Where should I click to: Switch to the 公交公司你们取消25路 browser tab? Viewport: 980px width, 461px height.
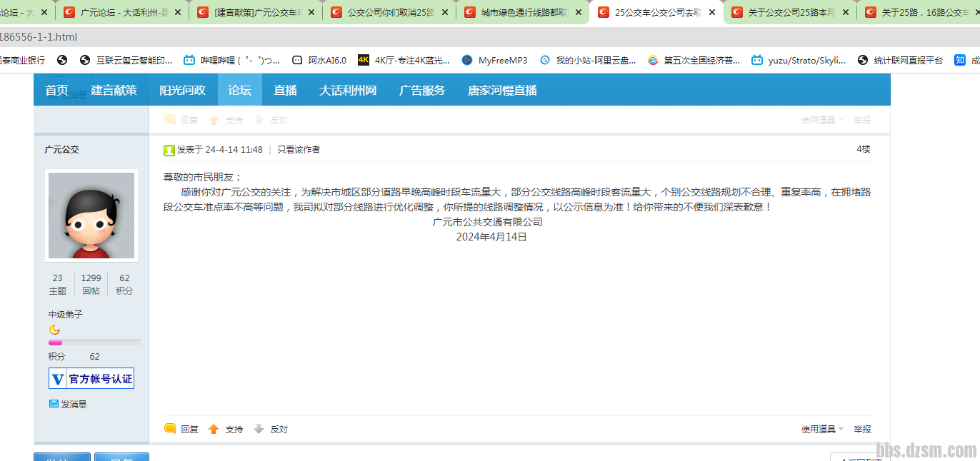point(389,12)
